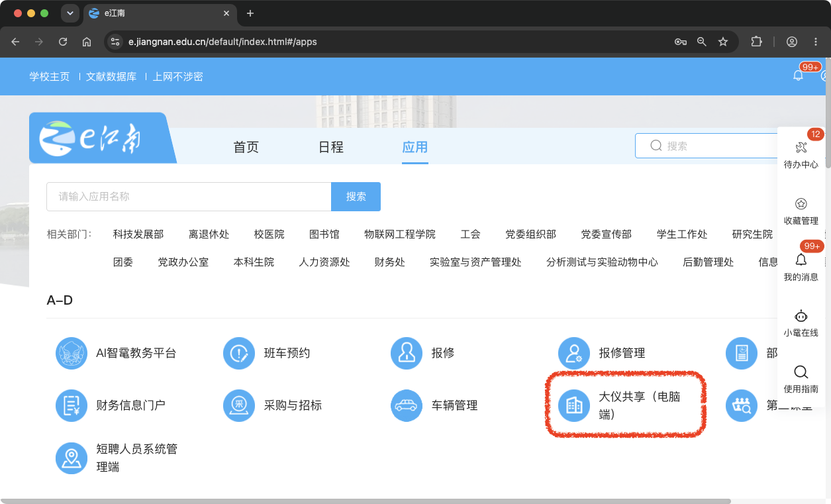Expand the tab search dropdown
The image size is (831, 504).
pos(70,13)
